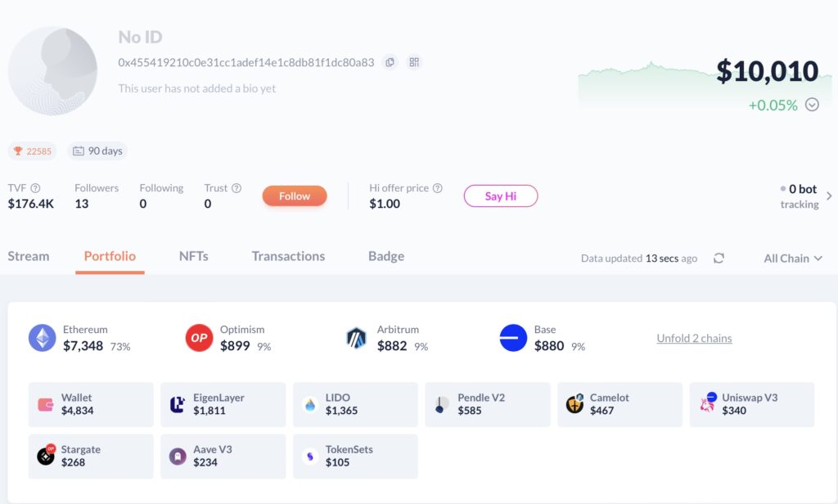Screen dimensions: 838x504
Task: Refresh the portfolio data
Action: [x=719, y=257]
